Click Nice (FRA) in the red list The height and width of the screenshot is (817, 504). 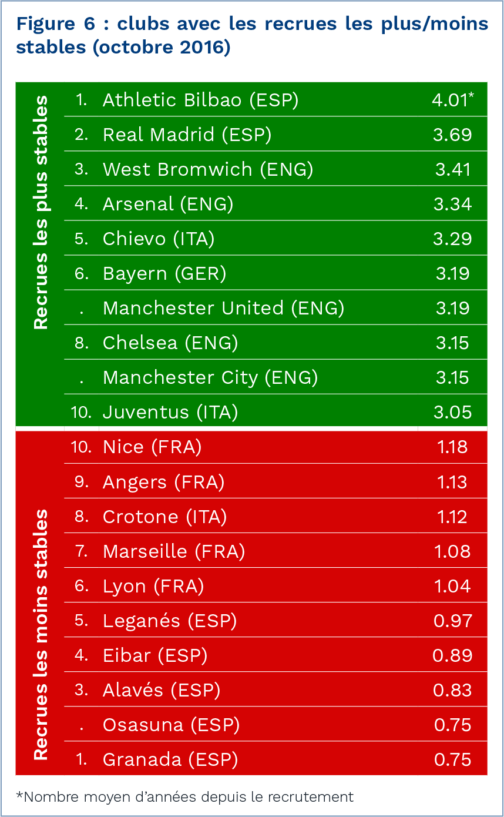[152, 447]
